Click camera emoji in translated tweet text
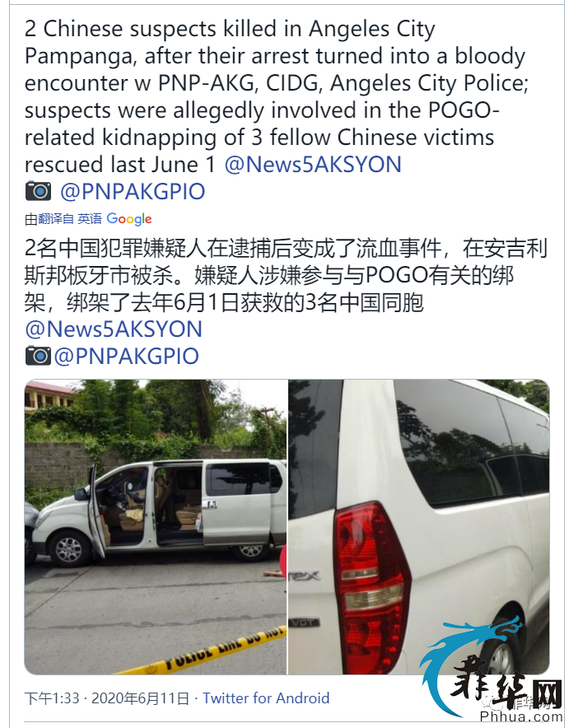569x728 pixels. click(x=38, y=356)
